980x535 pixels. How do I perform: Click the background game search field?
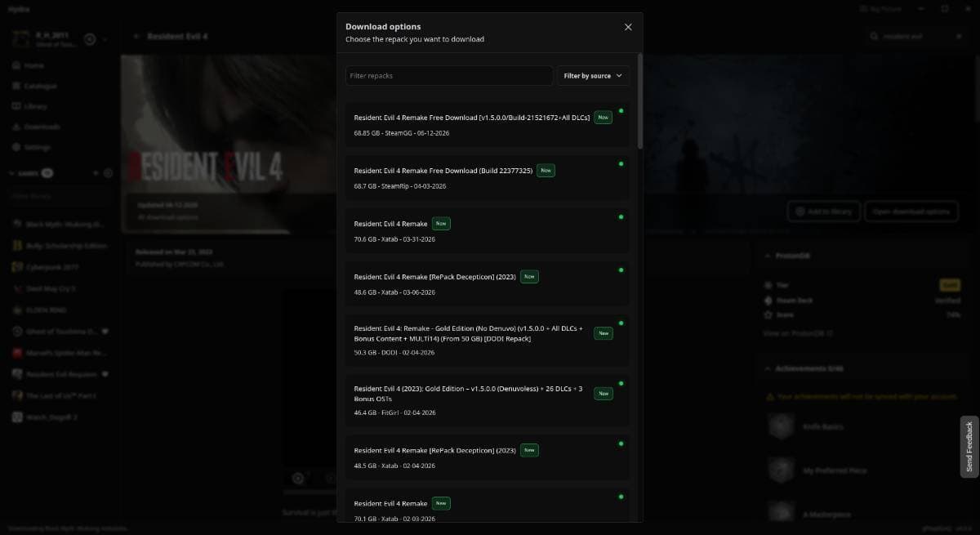[x=916, y=37]
